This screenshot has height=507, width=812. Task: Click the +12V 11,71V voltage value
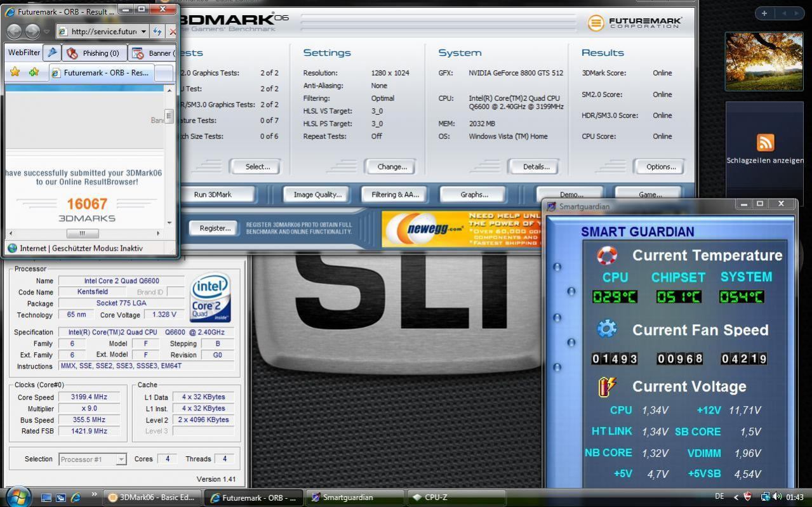pyautogui.click(x=745, y=410)
